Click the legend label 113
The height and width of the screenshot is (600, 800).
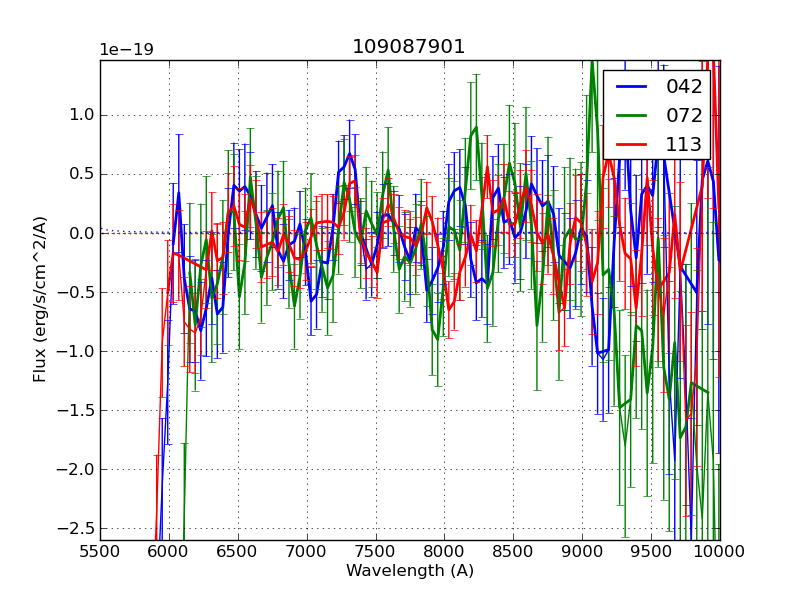[x=684, y=144]
